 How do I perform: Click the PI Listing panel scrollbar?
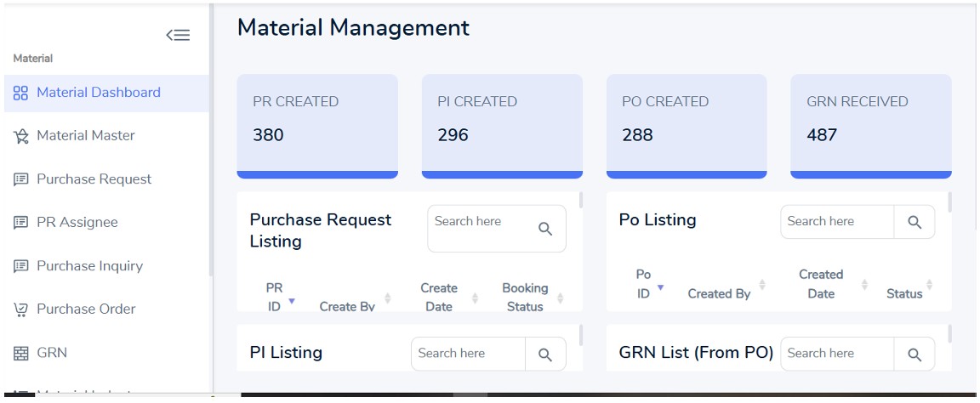[581, 335]
